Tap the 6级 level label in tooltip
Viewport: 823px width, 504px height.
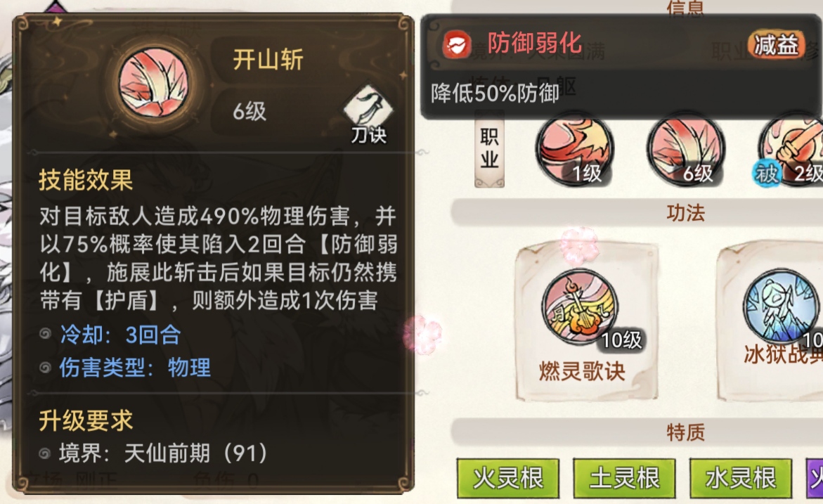pyautogui.click(x=250, y=111)
